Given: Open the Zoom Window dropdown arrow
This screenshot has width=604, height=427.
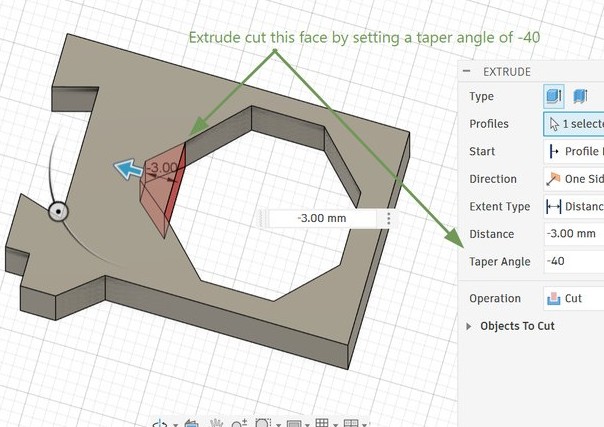Looking at the screenshot, I should point(278,425).
